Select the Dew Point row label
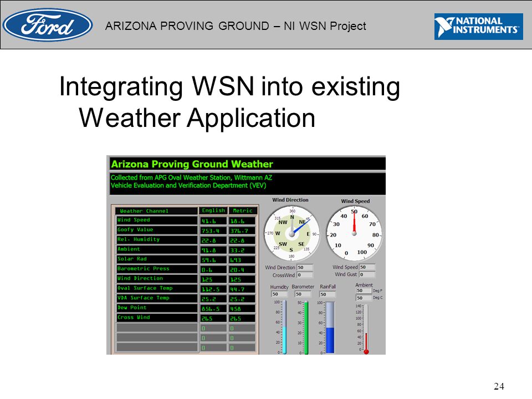 157,308
